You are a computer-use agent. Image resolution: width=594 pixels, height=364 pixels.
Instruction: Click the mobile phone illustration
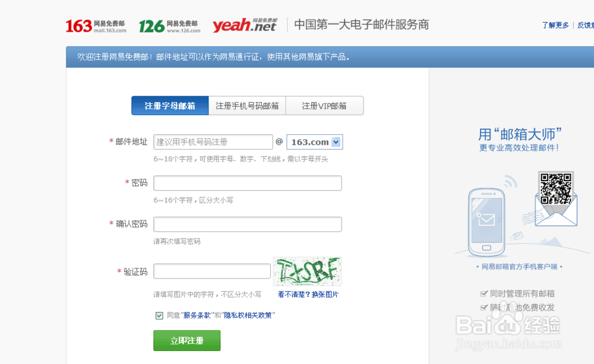coord(486,222)
